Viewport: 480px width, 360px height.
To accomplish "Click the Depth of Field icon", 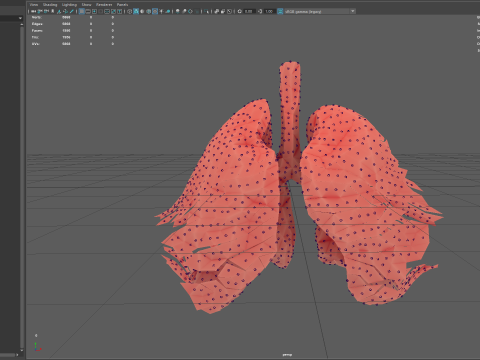I will coord(197,11).
